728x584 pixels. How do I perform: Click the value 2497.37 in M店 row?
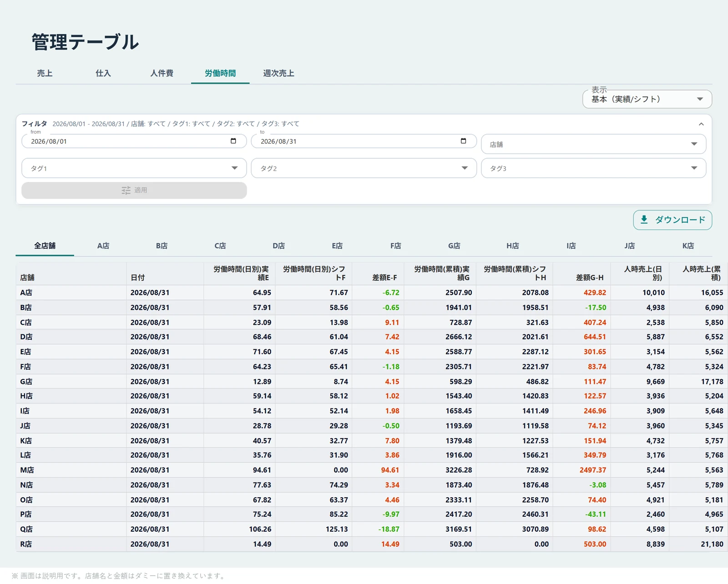click(x=593, y=470)
